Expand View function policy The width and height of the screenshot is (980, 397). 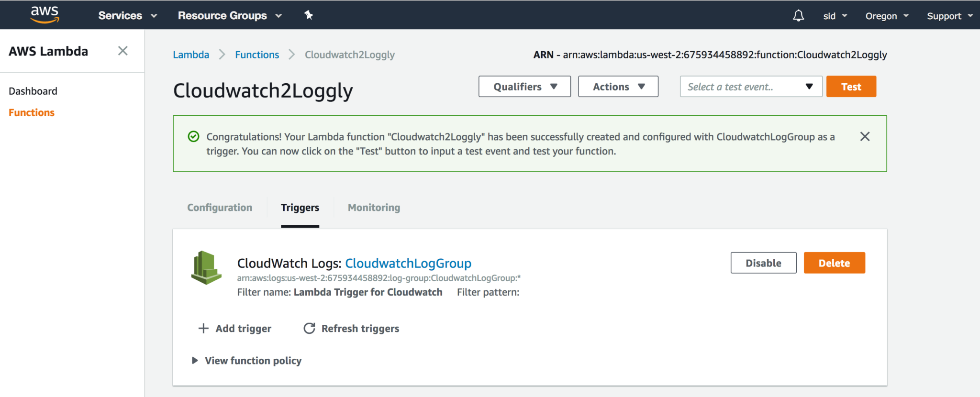(x=247, y=361)
